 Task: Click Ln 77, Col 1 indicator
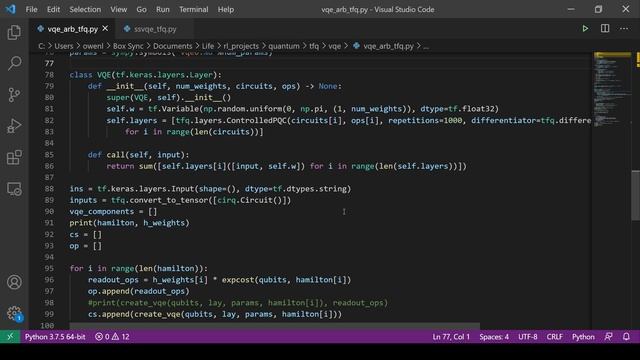coord(451,337)
